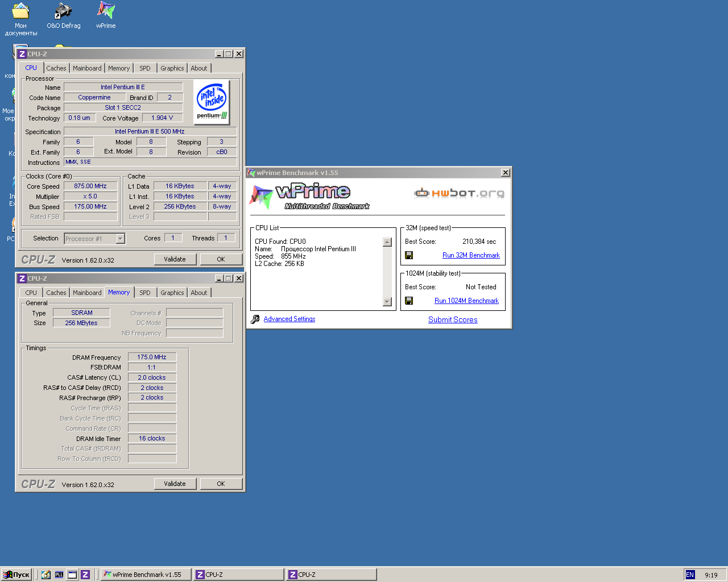Switch to SPD tab in upper CPU-Z window
The image size is (728, 582).
(145, 68)
